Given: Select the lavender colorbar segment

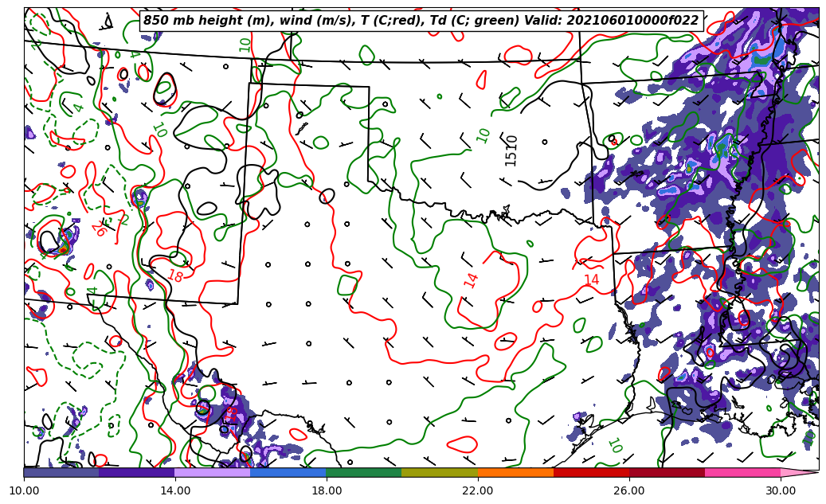Looking at the screenshot, I should pyautogui.click(x=212, y=472).
